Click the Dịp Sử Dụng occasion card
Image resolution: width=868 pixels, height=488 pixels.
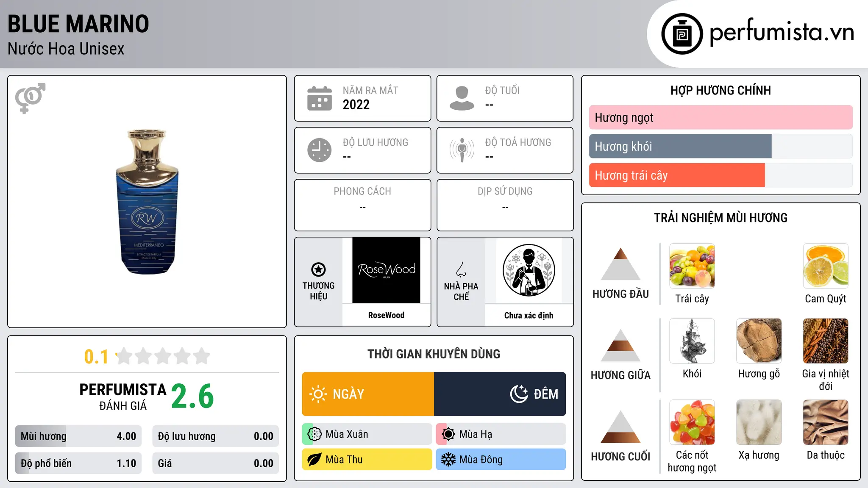click(x=505, y=205)
